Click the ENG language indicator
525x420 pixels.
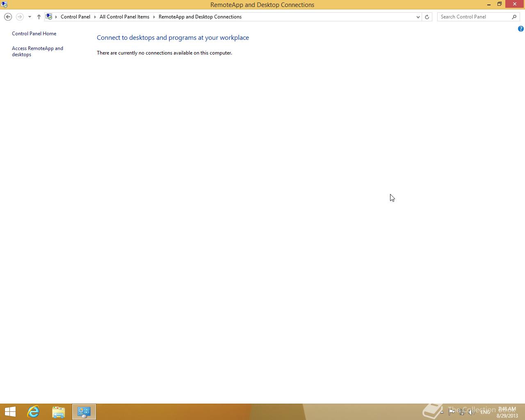485,412
